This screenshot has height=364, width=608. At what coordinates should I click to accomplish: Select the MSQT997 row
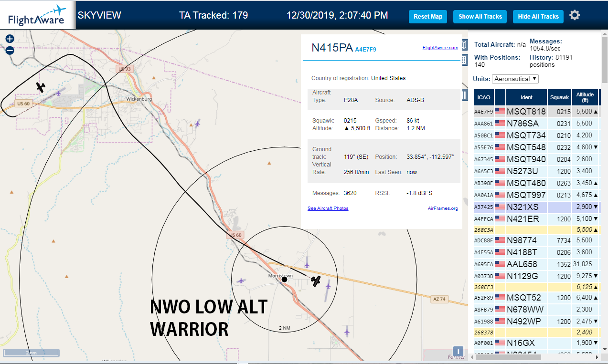coord(537,195)
